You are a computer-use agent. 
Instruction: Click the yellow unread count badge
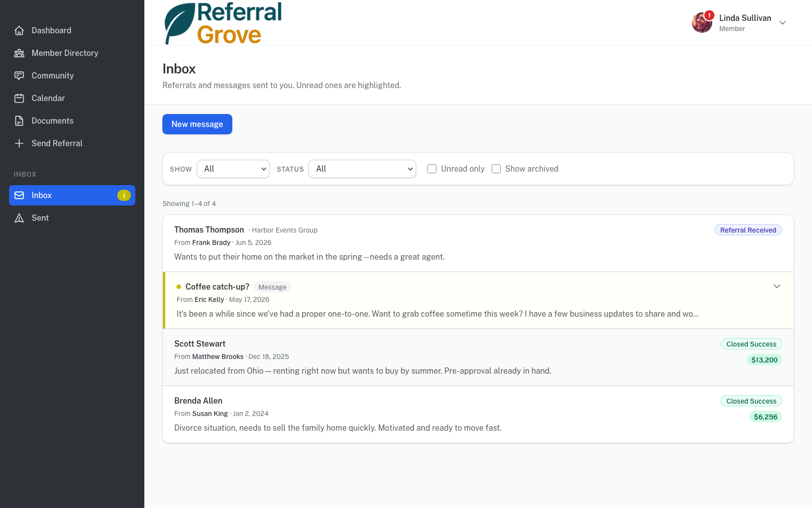(x=124, y=195)
